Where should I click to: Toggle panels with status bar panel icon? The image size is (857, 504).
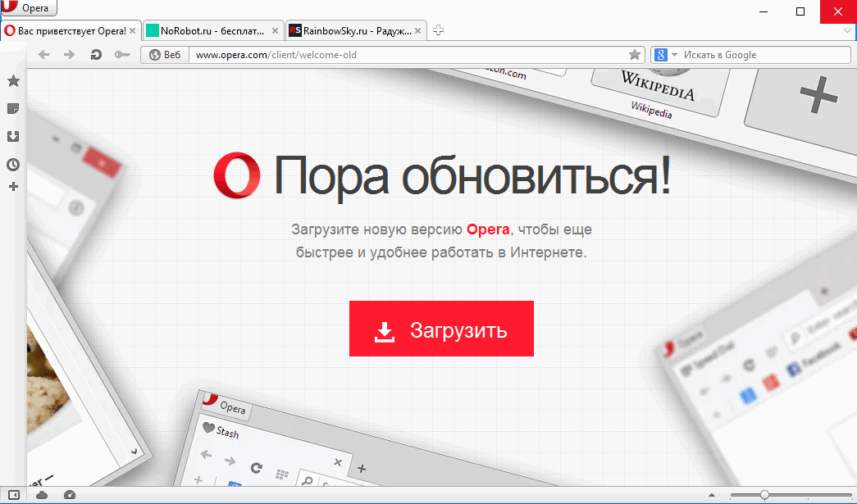click(x=14, y=495)
